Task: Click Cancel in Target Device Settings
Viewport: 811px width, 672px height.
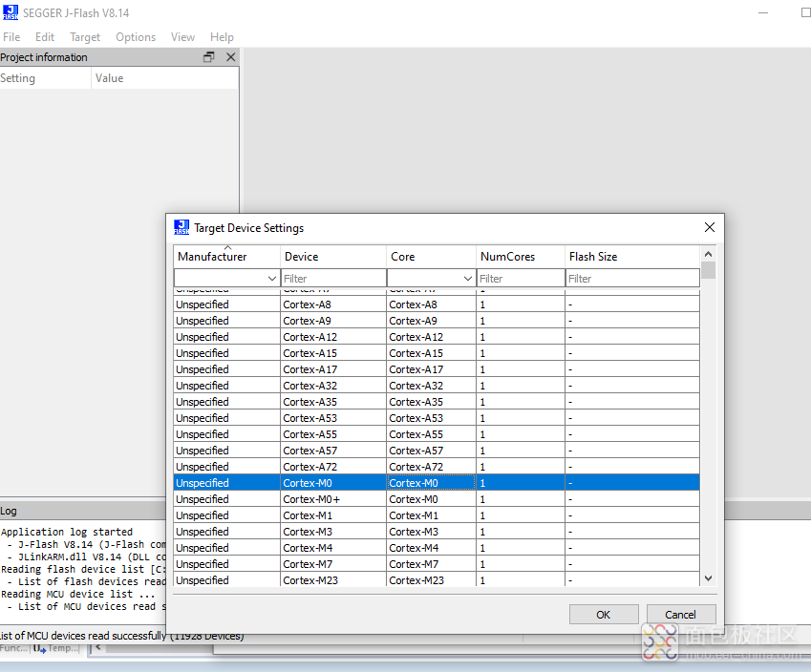Action: (681, 615)
